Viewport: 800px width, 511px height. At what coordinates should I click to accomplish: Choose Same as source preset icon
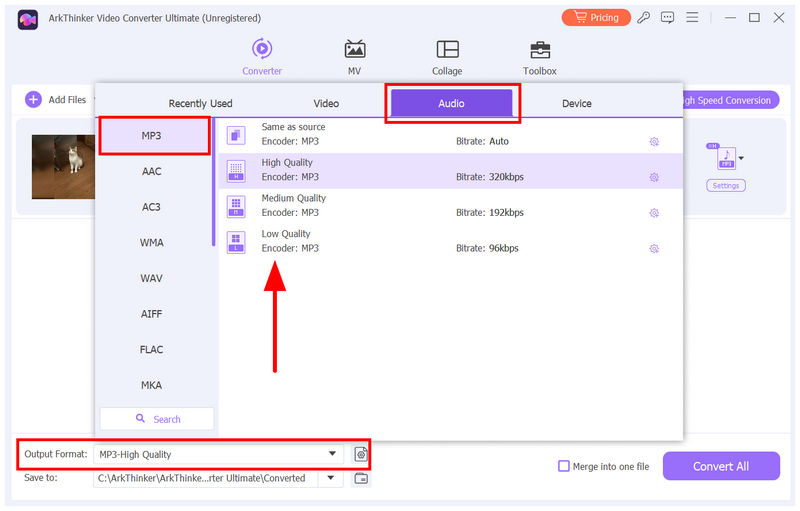236,136
